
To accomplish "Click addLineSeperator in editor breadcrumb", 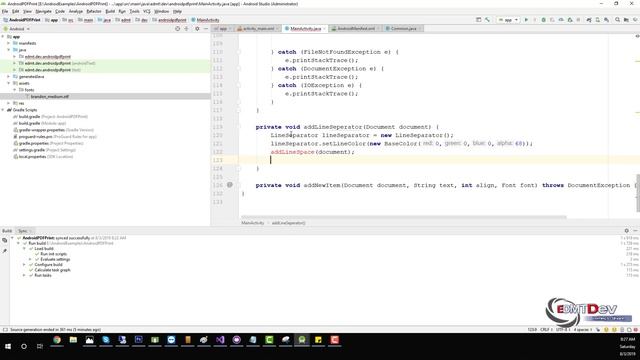I will pos(288,223).
